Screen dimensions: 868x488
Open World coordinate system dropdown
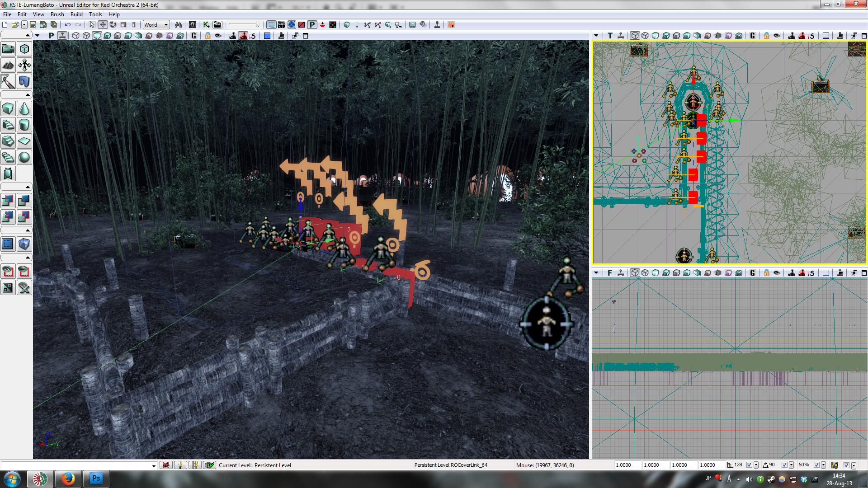click(x=156, y=25)
